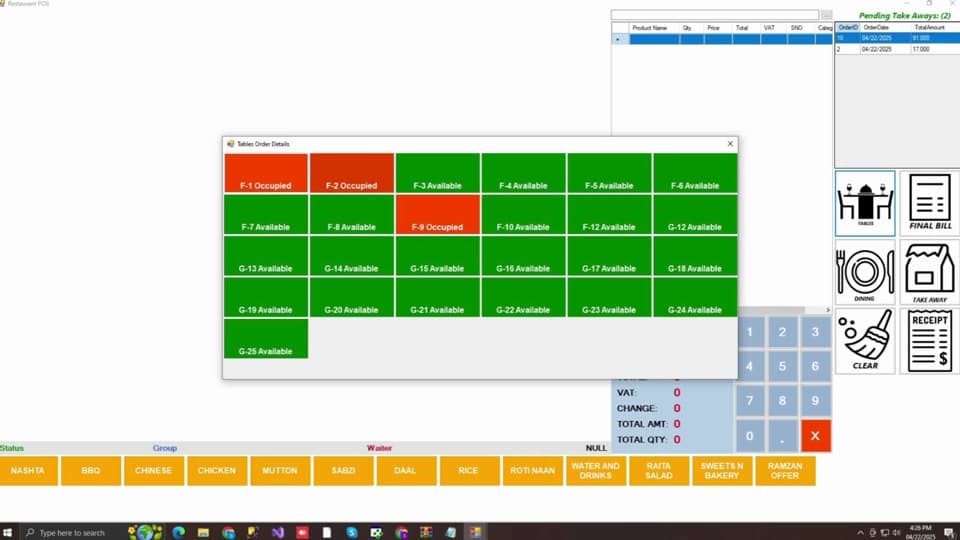Open File Explorer from taskbar

point(203,532)
